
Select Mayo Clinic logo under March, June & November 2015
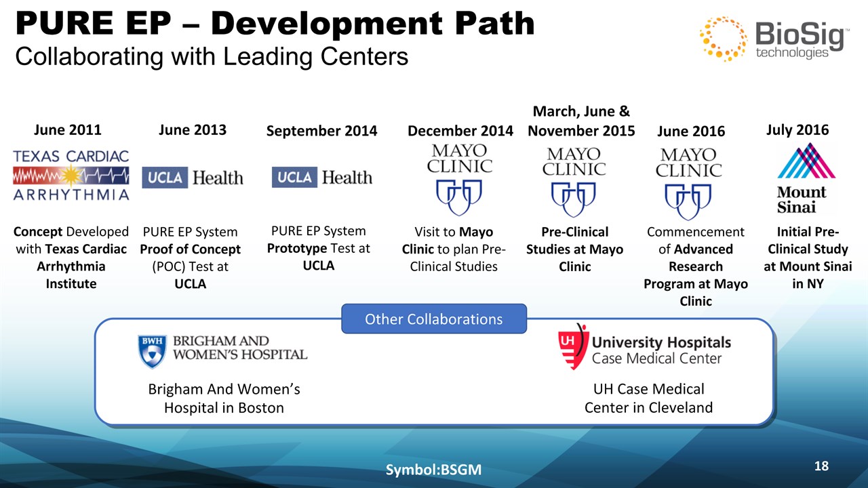(574, 178)
